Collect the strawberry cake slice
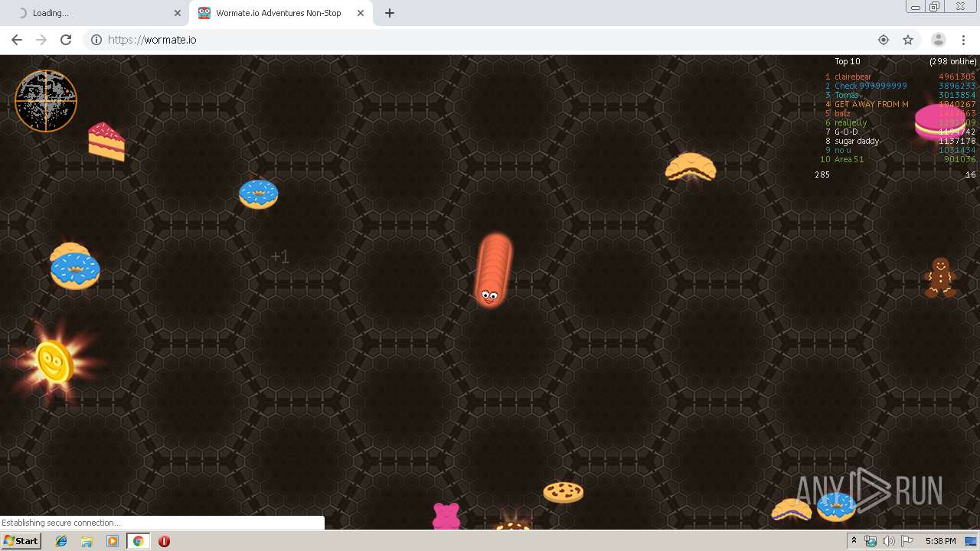Screen dimensions: 980x551 click(106, 142)
